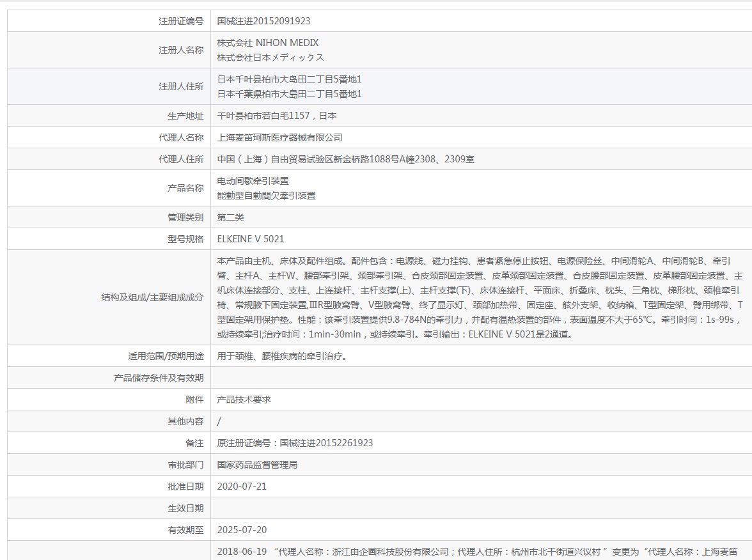Click registration number 国械注进20152091923
This screenshot has height=560, width=752.
(x=263, y=21)
